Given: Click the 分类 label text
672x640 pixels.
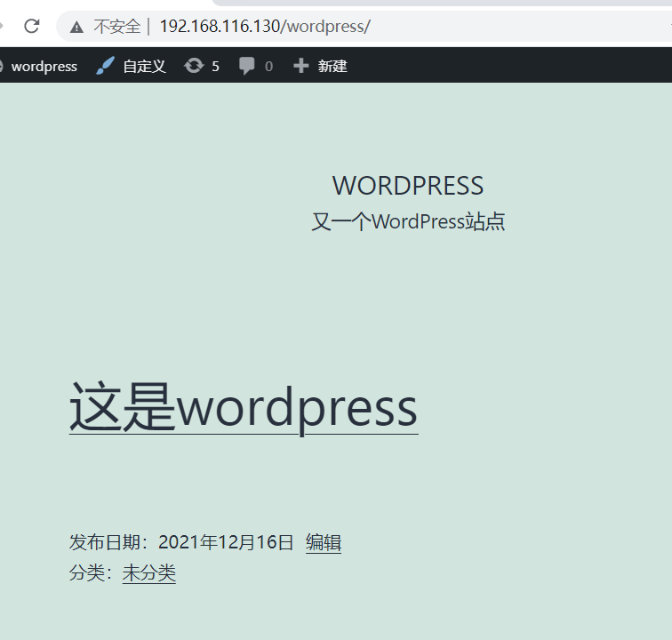Looking at the screenshot, I should coord(86,573).
